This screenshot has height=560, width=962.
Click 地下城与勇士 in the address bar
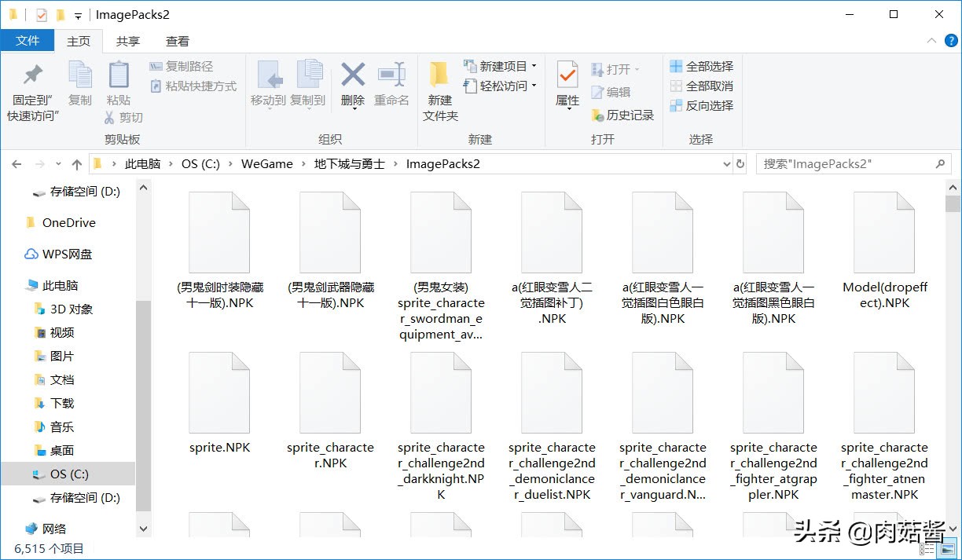(x=350, y=164)
